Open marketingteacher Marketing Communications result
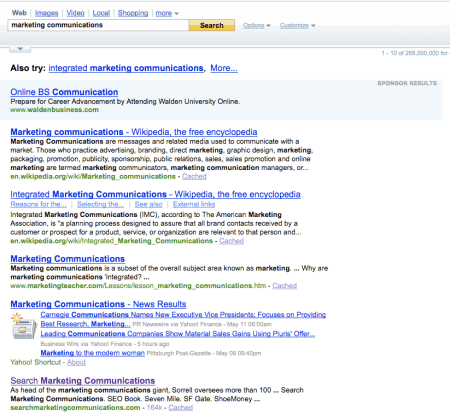The image size is (450, 416). click(x=68, y=259)
